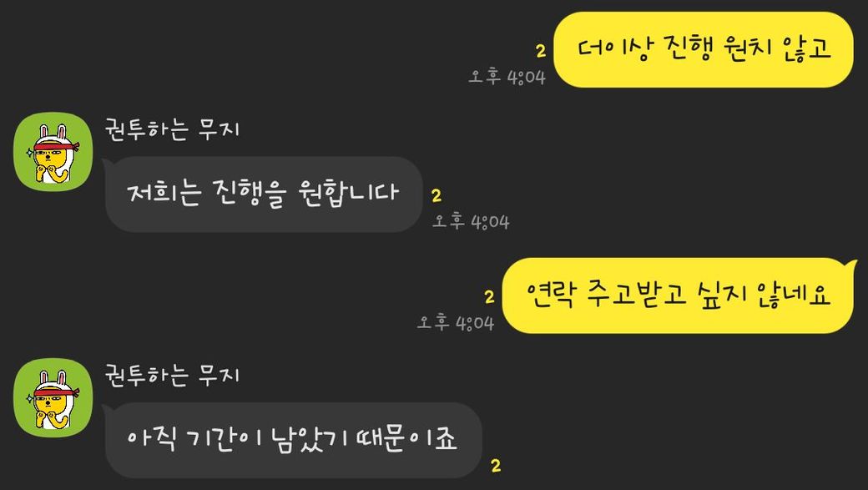Select the yellow bubble '연락 주고받고 싶지 않네요'
868x490 pixels.
679,296
